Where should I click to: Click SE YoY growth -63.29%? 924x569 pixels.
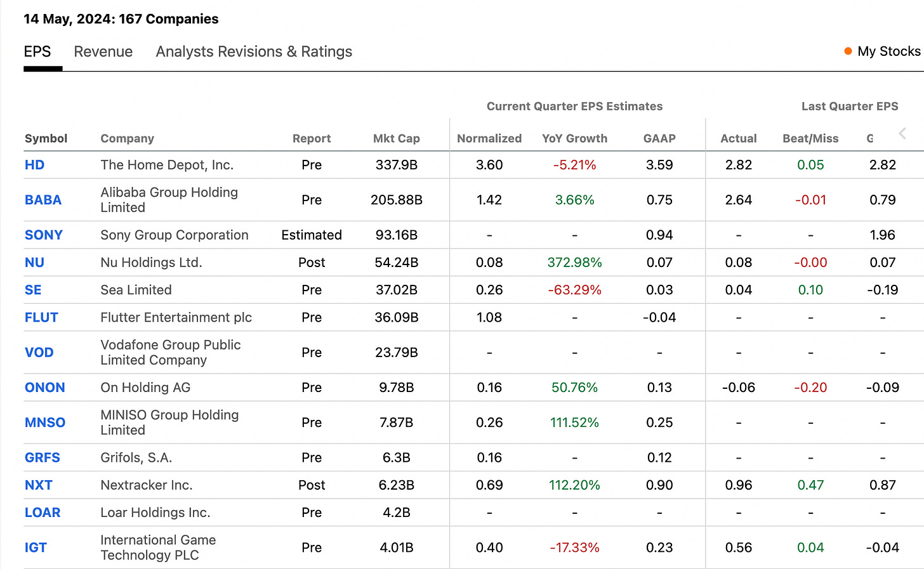[x=575, y=290]
